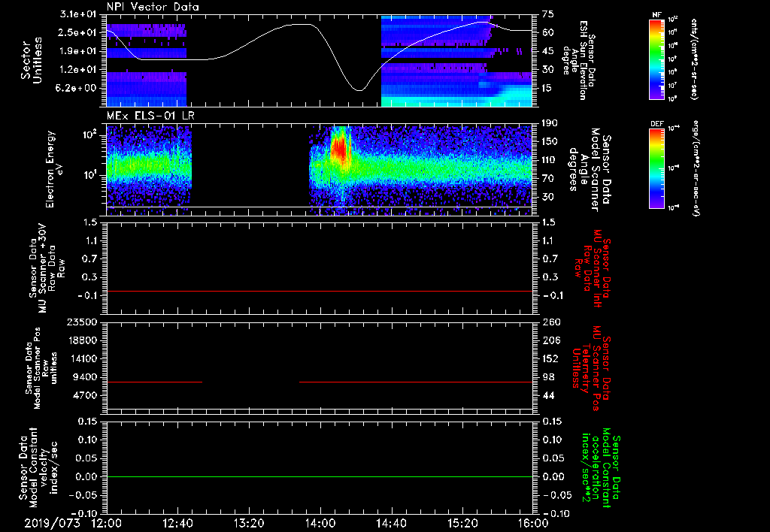The image size is (770, 532).
Task: Click the 'ESH Sun Elevation Angle' axis title
Action: tap(580, 60)
